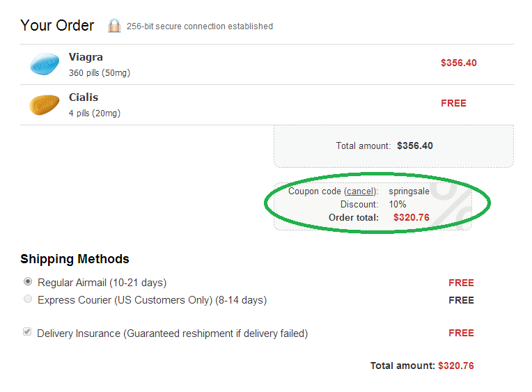Click the final Total amount $320.76
Screen dimensions: 532x392
[456, 366]
